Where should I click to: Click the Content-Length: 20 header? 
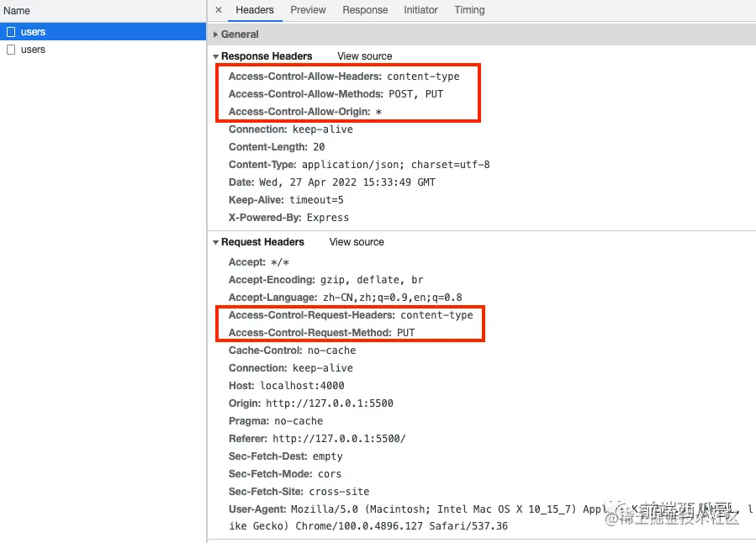[x=277, y=147]
